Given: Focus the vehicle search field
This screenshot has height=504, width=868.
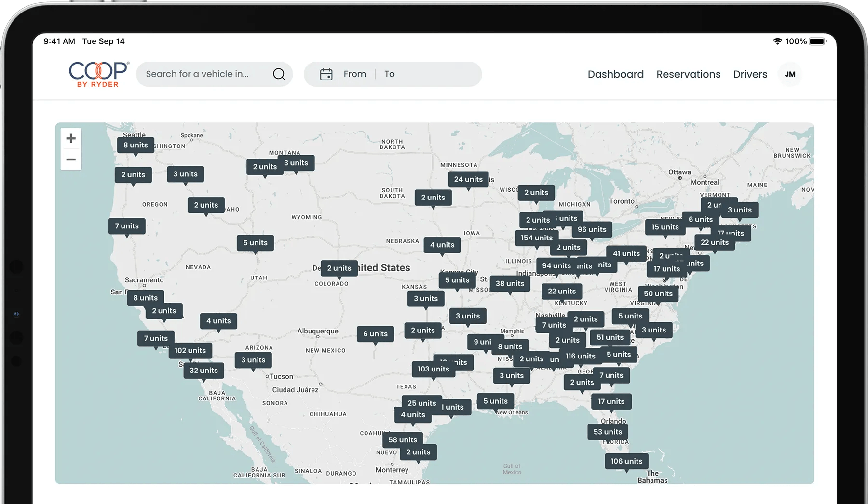Looking at the screenshot, I should click(214, 74).
